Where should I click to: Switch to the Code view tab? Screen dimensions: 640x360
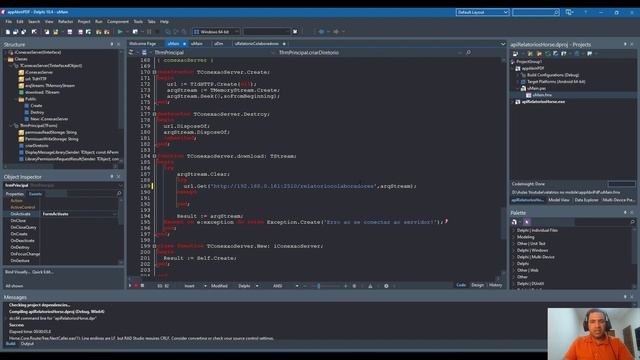[461, 285]
